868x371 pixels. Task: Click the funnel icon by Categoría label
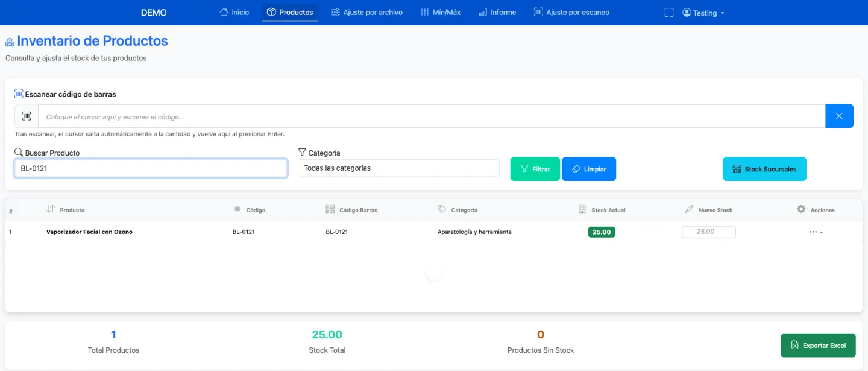(x=302, y=152)
